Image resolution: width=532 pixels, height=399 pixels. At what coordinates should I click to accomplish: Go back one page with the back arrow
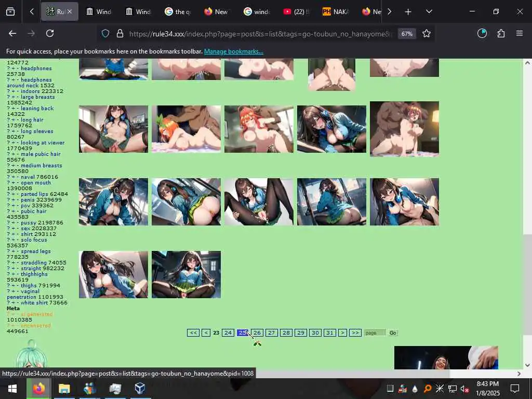coord(12,33)
